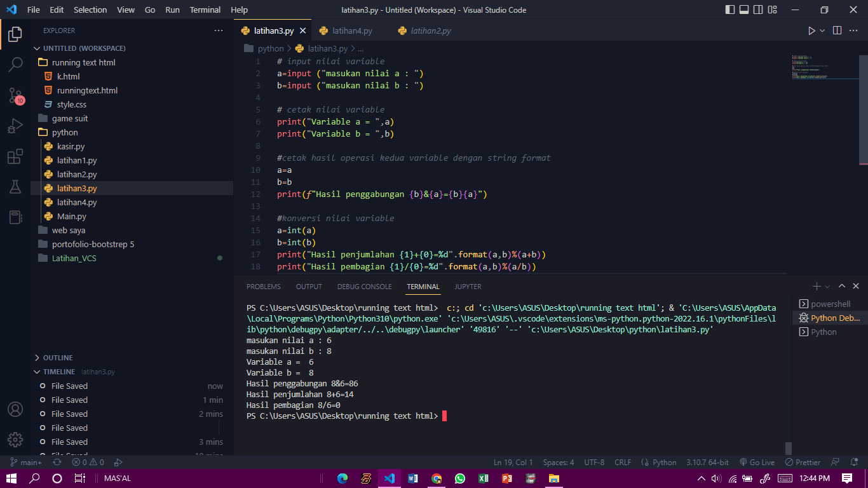
Task: Open the Extensions view icon
Action: (x=15, y=156)
